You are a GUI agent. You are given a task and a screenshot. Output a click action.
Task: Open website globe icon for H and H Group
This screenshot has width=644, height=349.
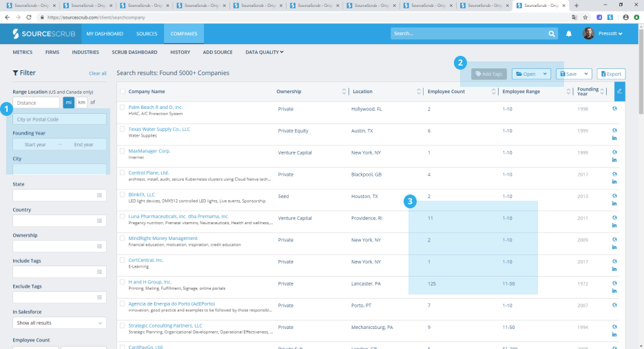[x=614, y=283]
